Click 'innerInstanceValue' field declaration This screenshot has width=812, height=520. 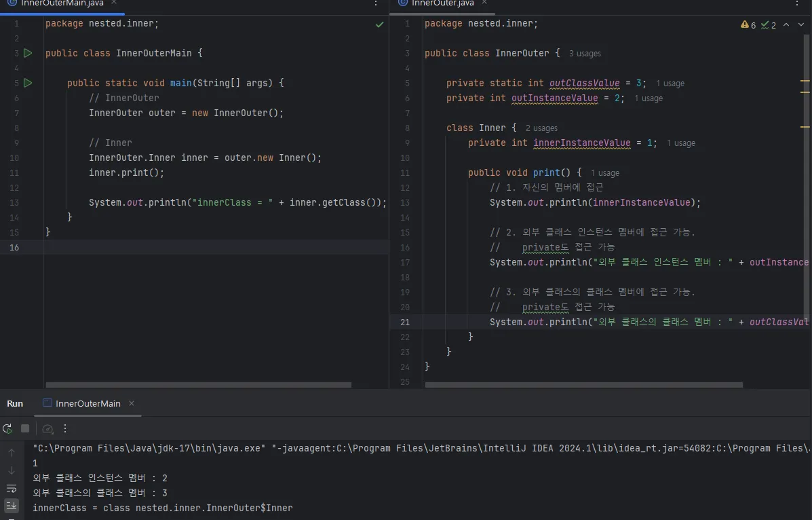[x=581, y=143]
